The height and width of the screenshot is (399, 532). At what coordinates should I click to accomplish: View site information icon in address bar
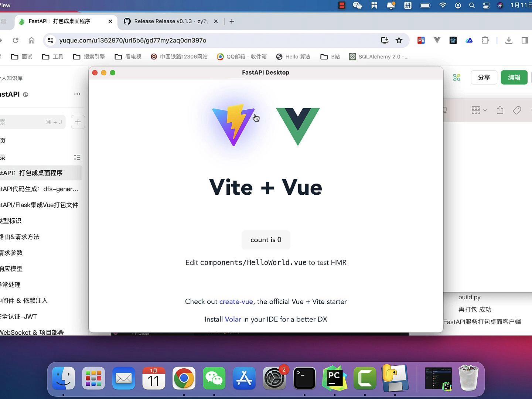point(51,40)
